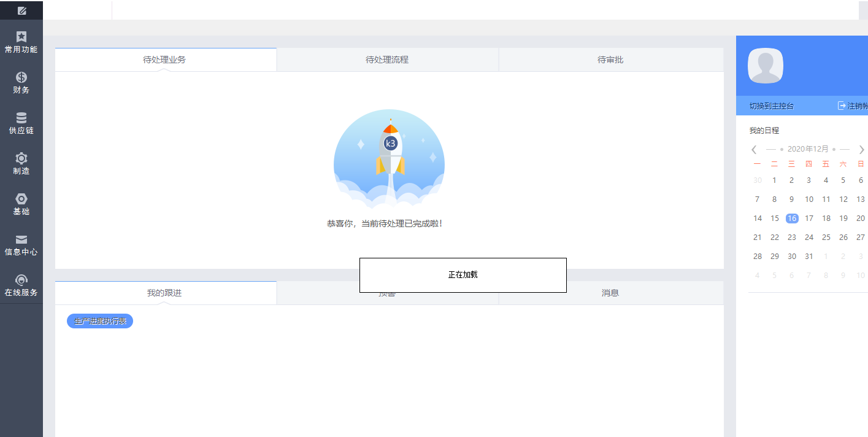Collapse to previous month using left chevron
868x437 pixels.
(x=754, y=149)
